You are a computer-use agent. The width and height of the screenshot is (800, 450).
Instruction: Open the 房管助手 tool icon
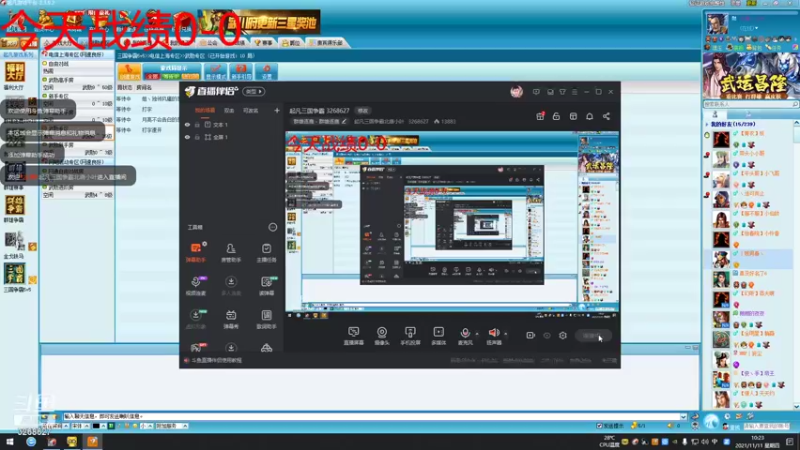point(231,253)
